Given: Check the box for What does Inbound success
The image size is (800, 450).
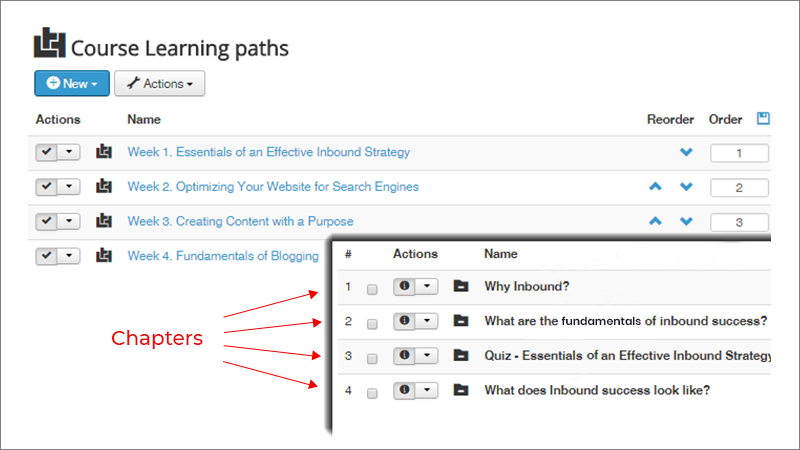Looking at the screenshot, I should [x=372, y=393].
